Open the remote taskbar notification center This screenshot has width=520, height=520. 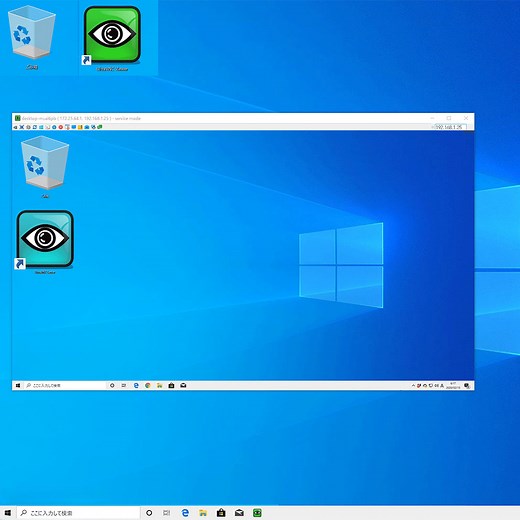click(x=467, y=386)
